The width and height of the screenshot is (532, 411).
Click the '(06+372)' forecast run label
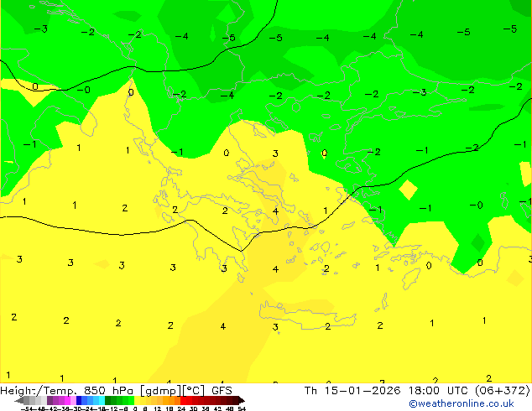tap(503, 391)
